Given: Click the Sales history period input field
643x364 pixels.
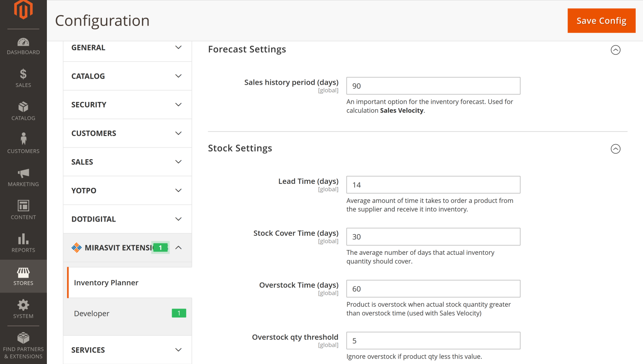Looking at the screenshot, I should [433, 86].
